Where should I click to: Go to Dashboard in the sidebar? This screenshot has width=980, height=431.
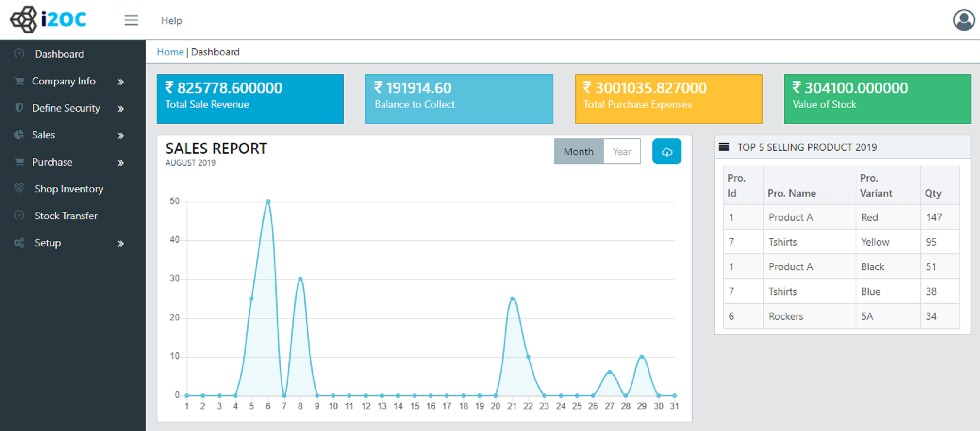tap(59, 54)
